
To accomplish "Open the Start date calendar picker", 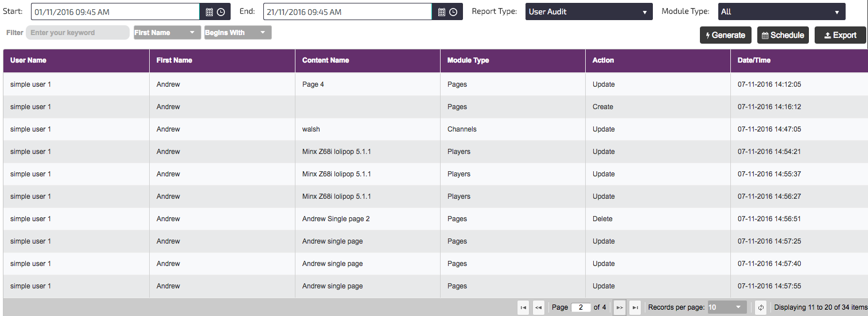I will (x=209, y=12).
